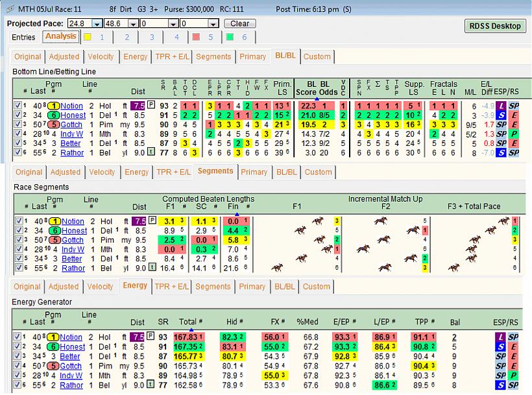532x395 pixels.
Task: Click red E icon in Gottch row, Bottom Line table
Action: [x=514, y=125]
